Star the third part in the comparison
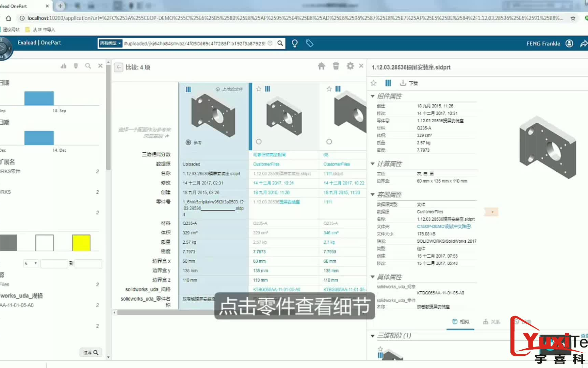The image size is (588, 368). pyautogui.click(x=329, y=89)
